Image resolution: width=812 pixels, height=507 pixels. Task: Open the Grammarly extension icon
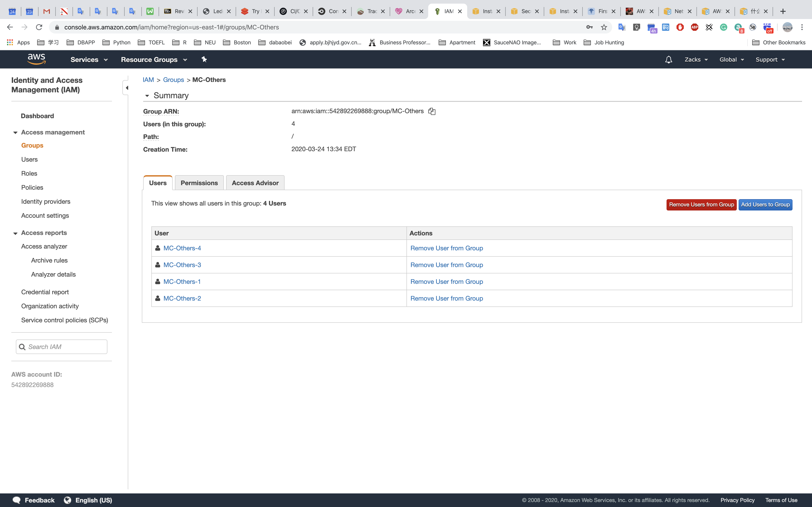point(723,27)
